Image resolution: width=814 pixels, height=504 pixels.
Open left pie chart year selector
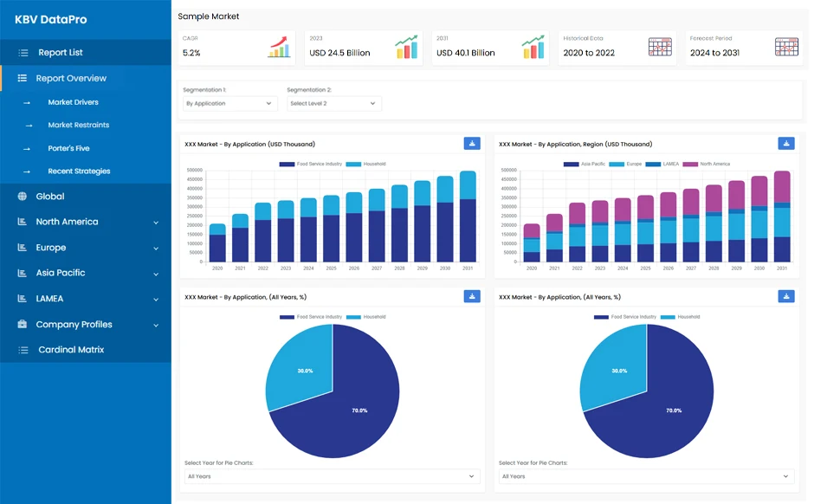332,476
